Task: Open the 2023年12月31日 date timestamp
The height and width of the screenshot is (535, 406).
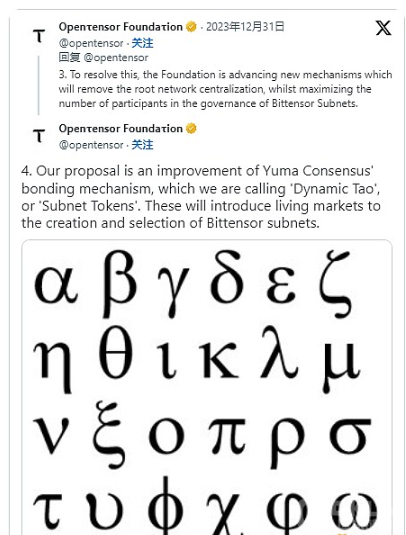Action: coord(245,27)
